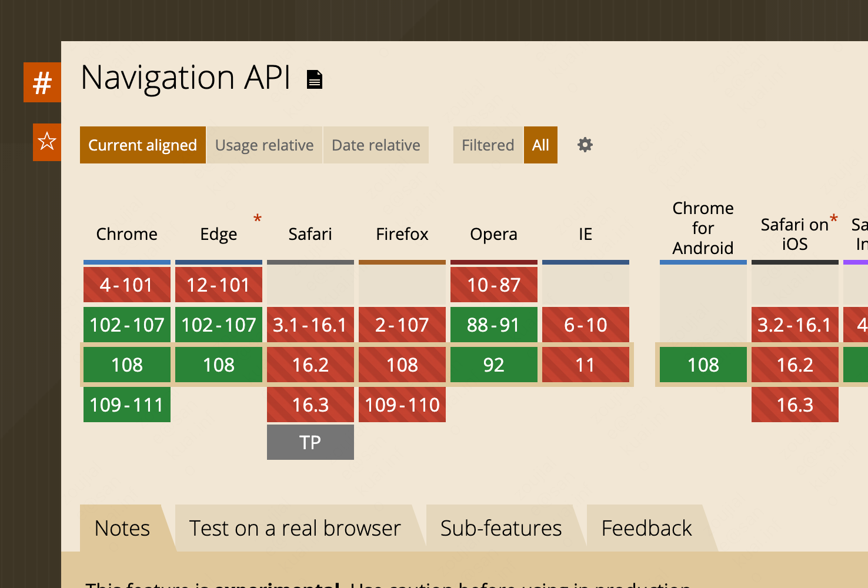
Task: Select Current aligned view
Action: [x=143, y=145]
